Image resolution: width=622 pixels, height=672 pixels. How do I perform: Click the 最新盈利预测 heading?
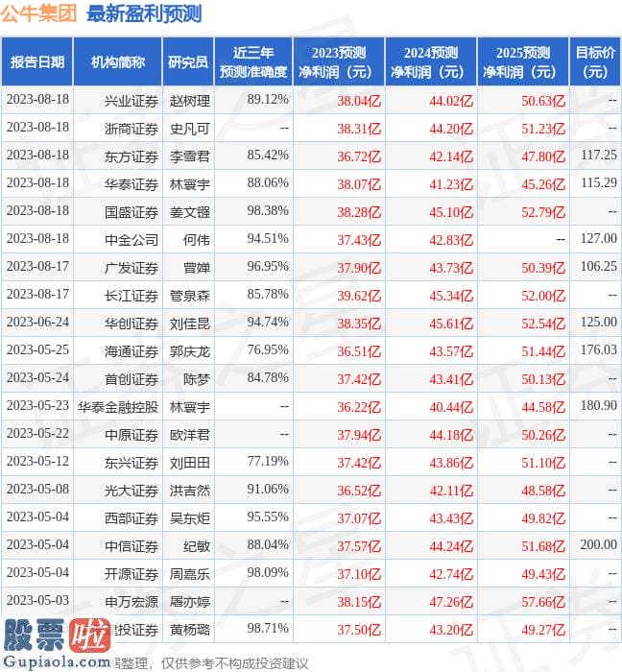(144, 13)
